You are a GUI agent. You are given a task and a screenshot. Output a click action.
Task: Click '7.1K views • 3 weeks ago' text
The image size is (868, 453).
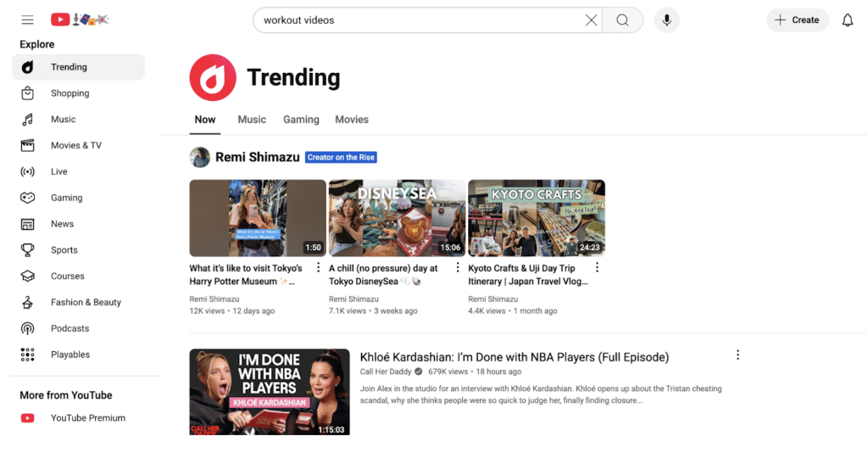(x=373, y=310)
